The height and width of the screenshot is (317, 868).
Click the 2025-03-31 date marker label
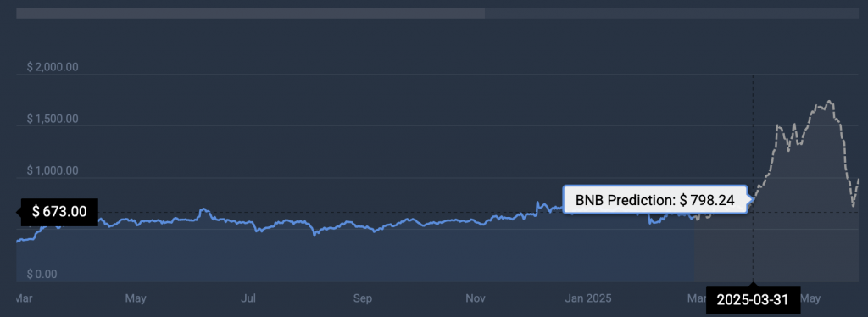[753, 299]
